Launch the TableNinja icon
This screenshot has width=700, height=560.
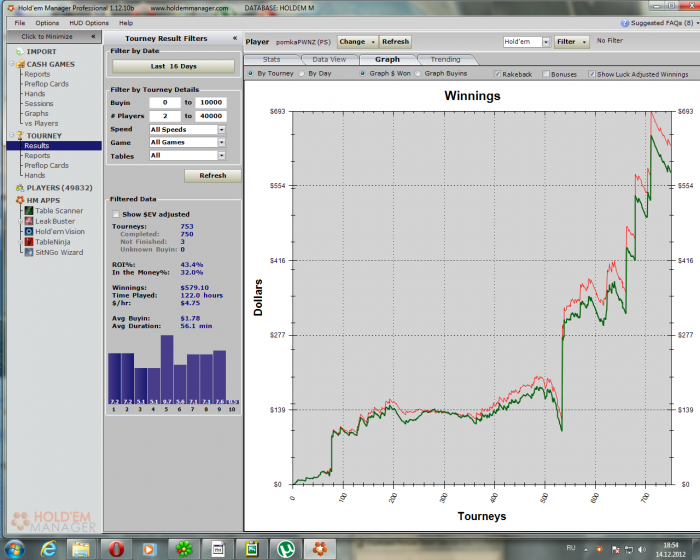click(x=29, y=242)
